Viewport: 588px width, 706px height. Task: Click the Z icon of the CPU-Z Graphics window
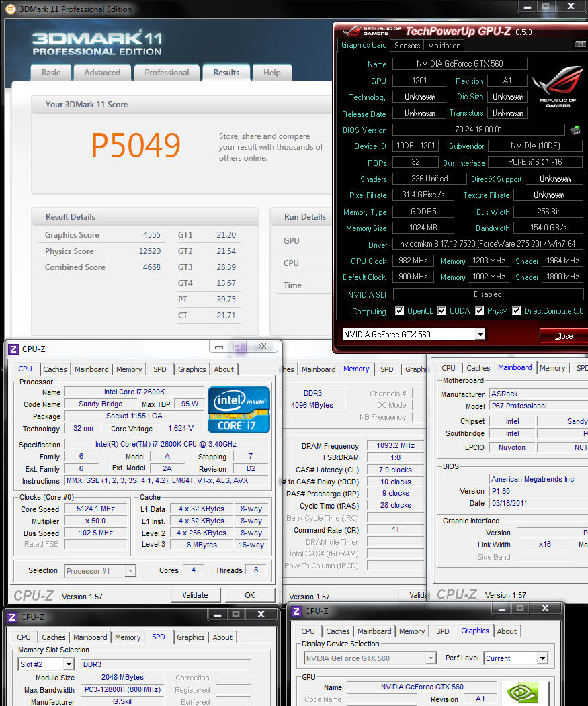pyautogui.click(x=296, y=611)
